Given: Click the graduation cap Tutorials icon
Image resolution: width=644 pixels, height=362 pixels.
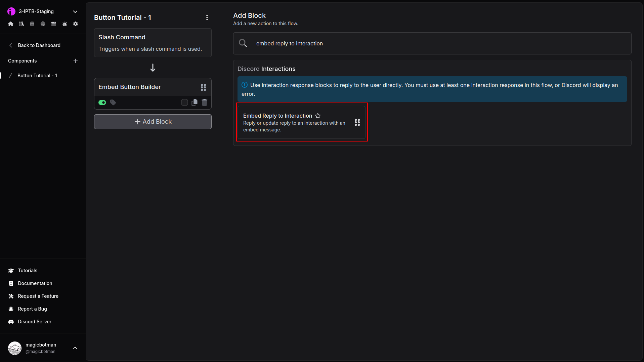Looking at the screenshot, I should click(11, 271).
